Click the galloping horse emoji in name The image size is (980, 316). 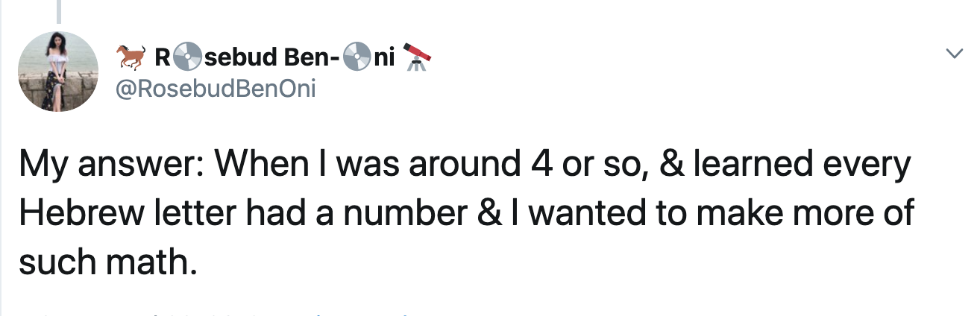[x=131, y=56]
